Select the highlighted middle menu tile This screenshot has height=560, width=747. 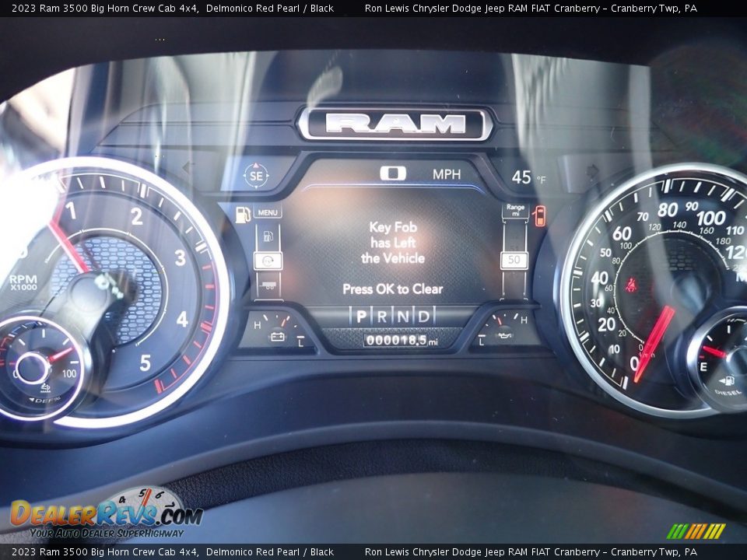(x=268, y=261)
